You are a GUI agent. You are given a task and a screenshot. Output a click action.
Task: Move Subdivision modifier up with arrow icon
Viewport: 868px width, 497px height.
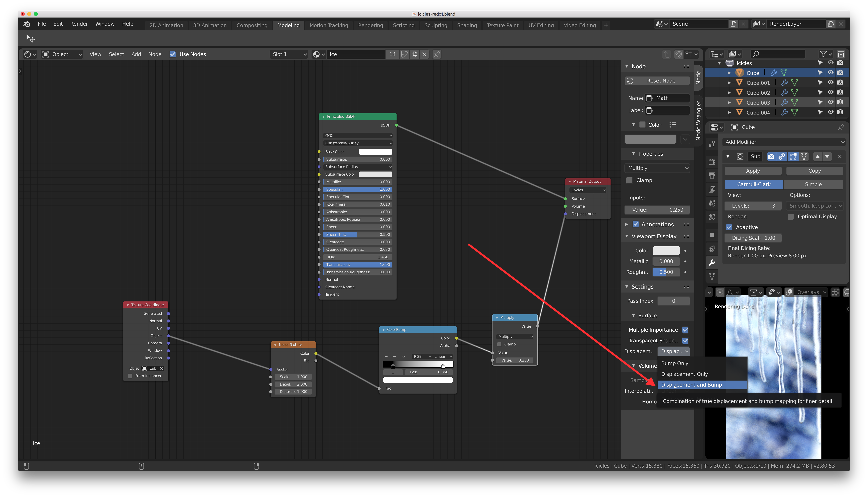(x=817, y=157)
